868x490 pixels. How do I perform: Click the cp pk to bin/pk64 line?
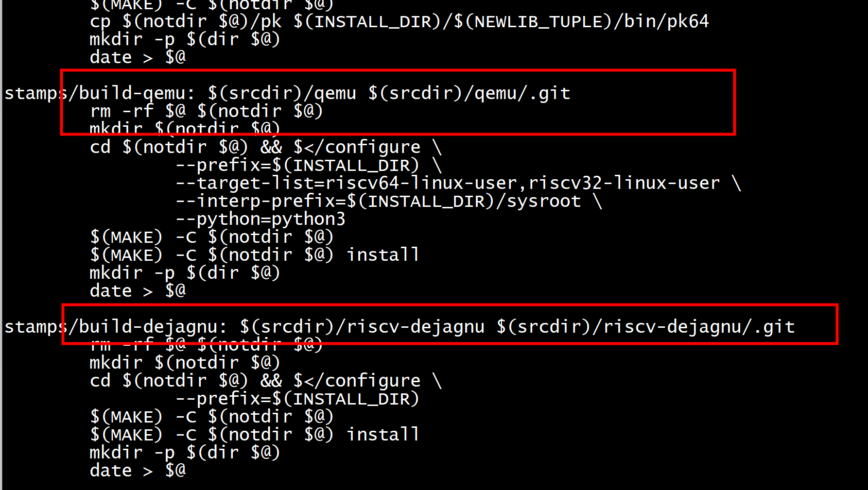pyautogui.click(x=399, y=21)
